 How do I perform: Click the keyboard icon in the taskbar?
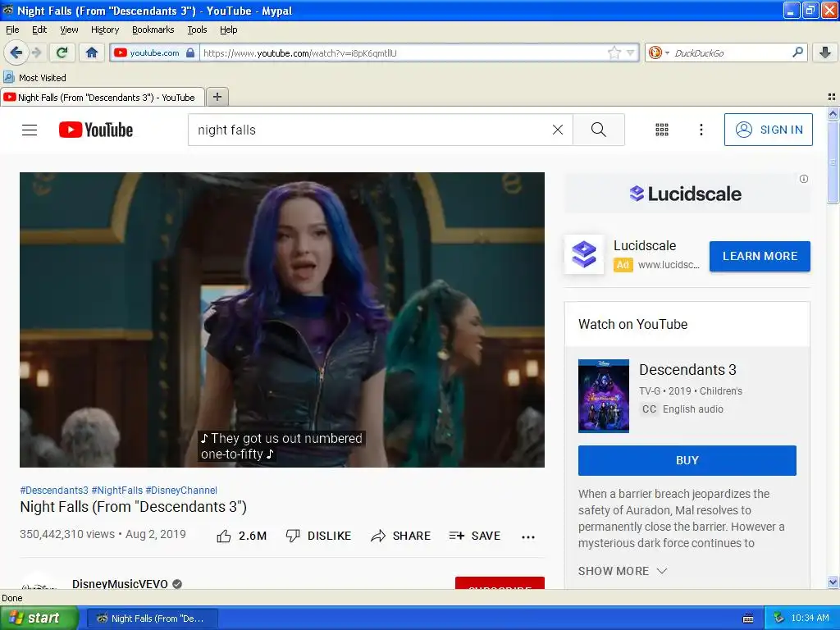[748, 619]
